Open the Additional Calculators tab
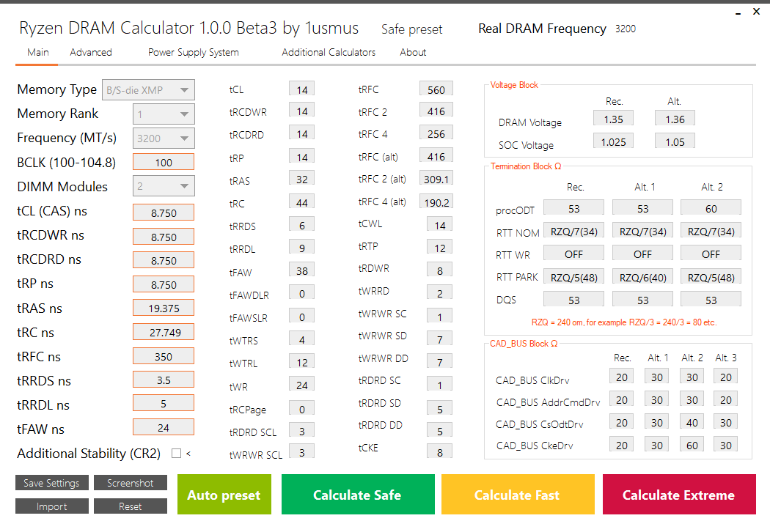770x532 pixels. click(329, 52)
